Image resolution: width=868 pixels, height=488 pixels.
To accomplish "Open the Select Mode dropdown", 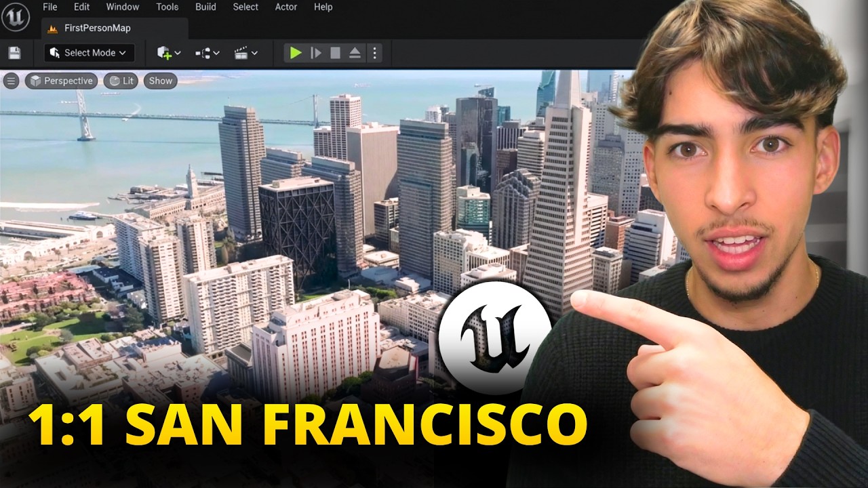I will [x=89, y=53].
